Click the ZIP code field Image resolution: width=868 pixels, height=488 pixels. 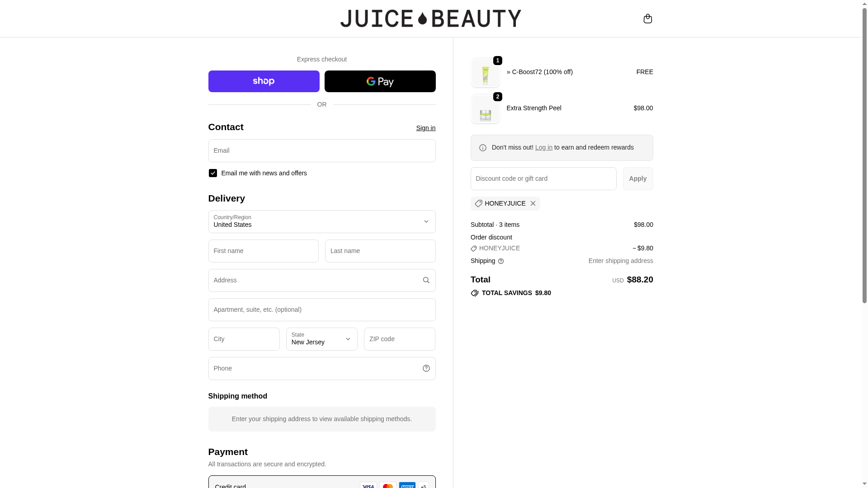pyautogui.click(x=399, y=339)
